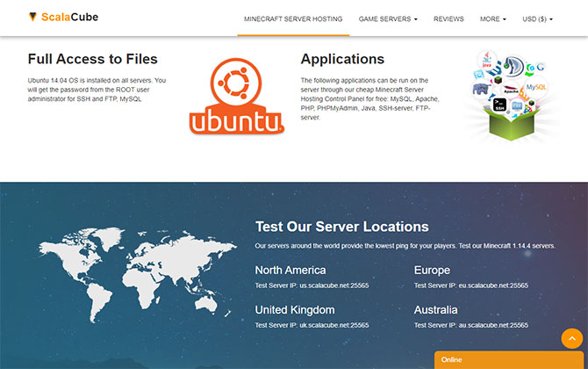Click the SSH terminal icon
Screen dimensions: 588x369
499,105
